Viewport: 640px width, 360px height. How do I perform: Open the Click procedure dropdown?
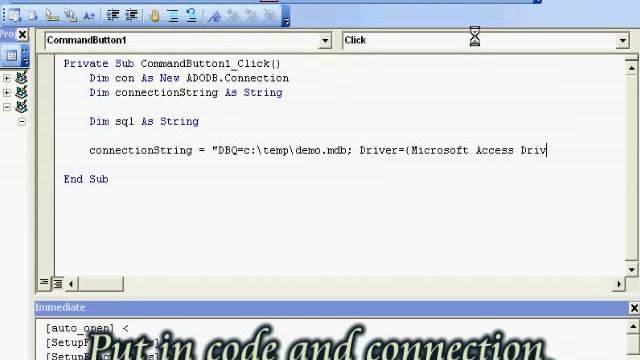click(x=622, y=40)
